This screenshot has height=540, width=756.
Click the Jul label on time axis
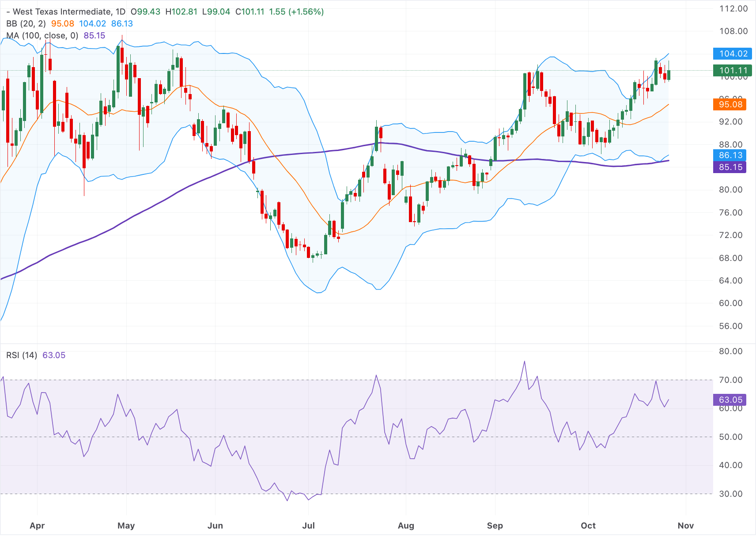point(308,526)
